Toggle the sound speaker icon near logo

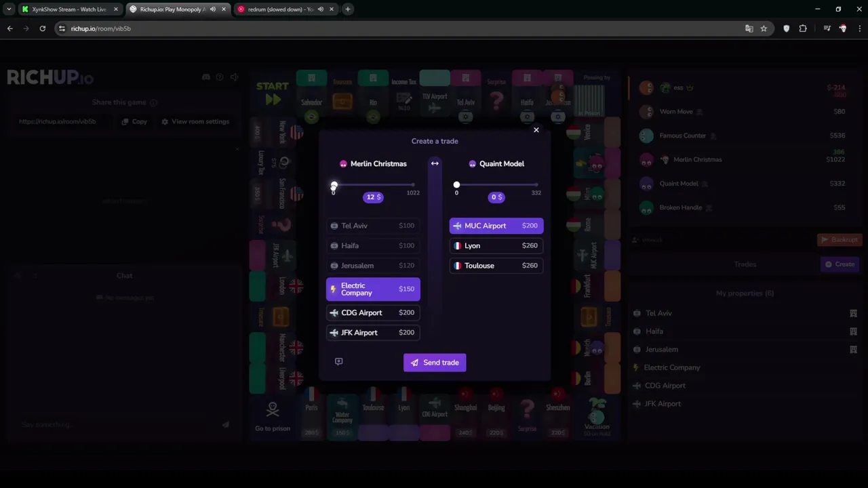click(234, 77)
